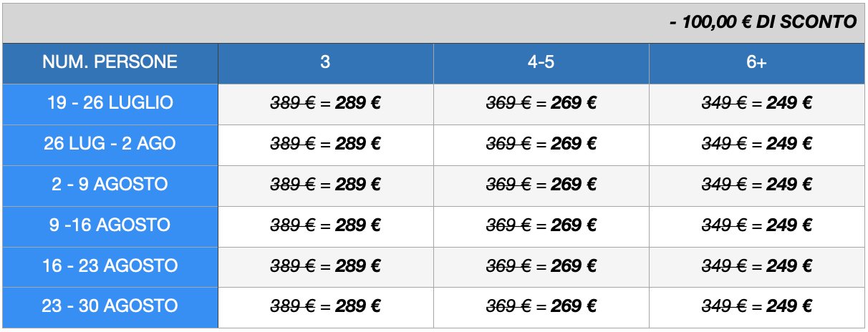Select the 249 € price for 16 - 23 Agosto
Image resolution: width=868 pixels, height=332 pixels.
point(789,266)
